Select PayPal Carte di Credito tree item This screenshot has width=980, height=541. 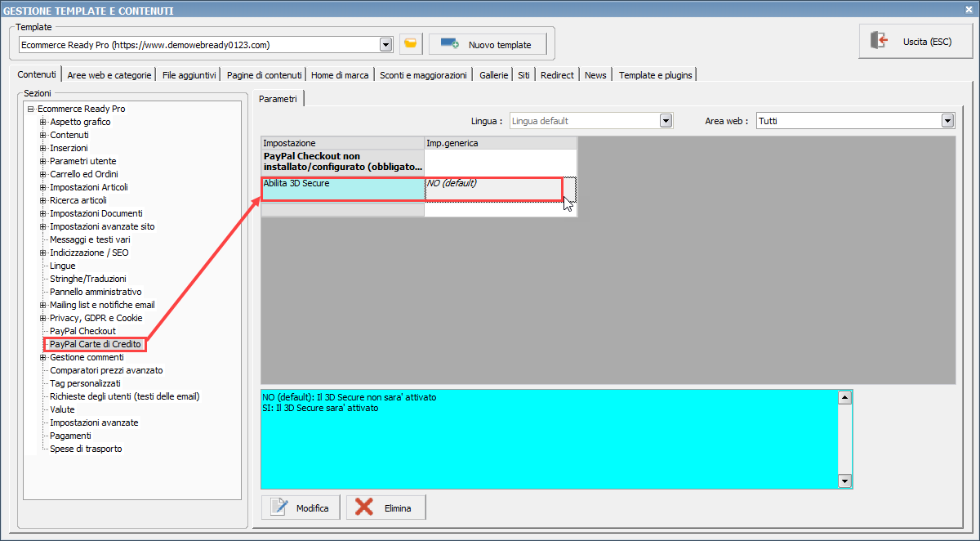[x=96, y=344]
